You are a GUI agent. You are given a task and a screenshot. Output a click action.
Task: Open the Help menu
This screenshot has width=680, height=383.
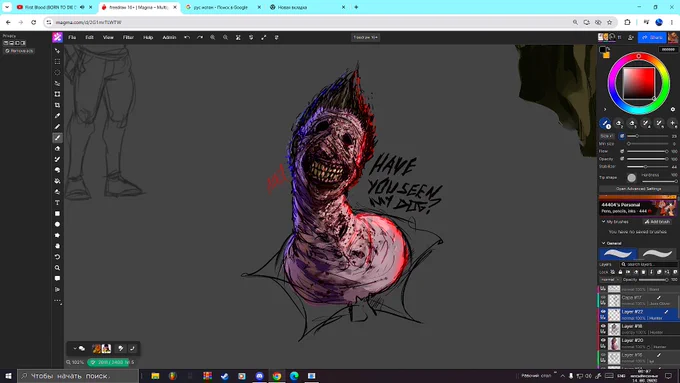(148, 37)
